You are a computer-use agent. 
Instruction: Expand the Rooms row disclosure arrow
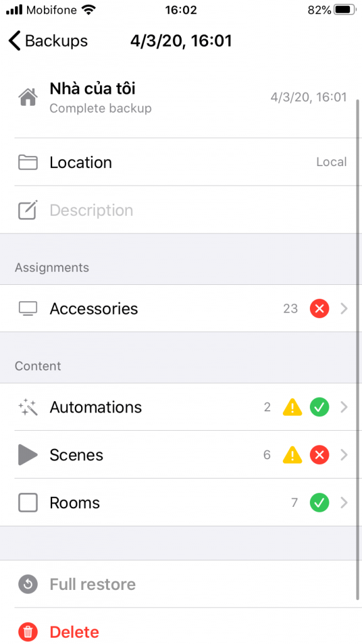point(344,502)
